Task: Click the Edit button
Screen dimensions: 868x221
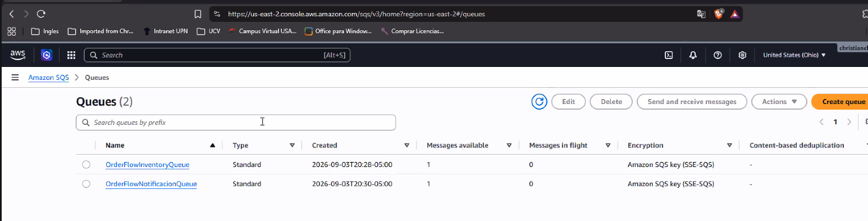Action: (569, 102)
